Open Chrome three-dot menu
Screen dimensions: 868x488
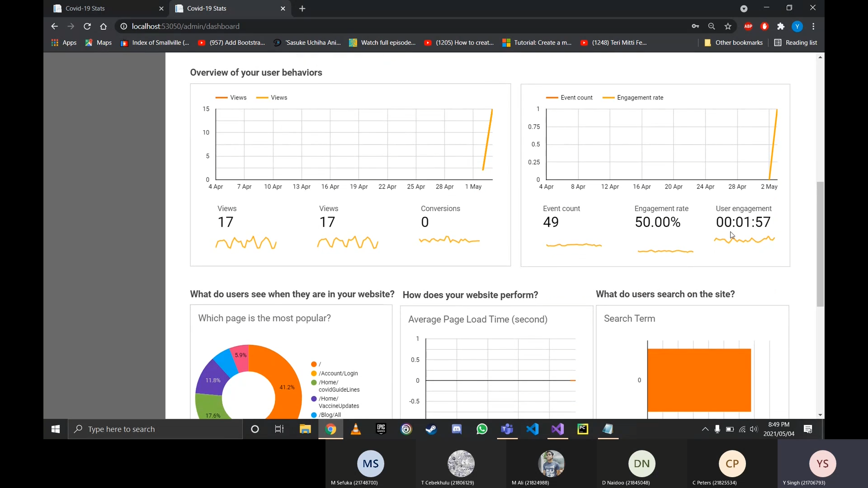pyautogui.click(x=813, y=27)
